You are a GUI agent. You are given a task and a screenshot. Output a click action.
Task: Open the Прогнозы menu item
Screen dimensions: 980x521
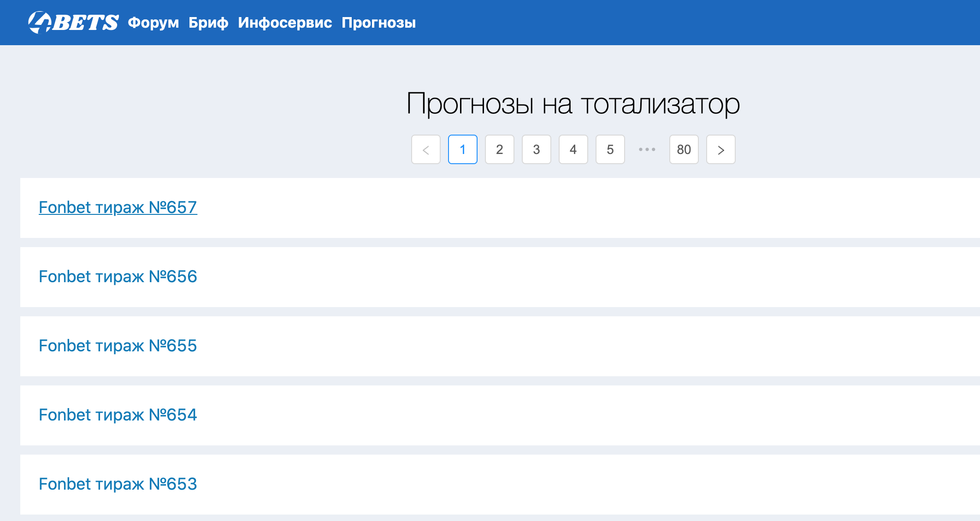(x=379, y=23)
